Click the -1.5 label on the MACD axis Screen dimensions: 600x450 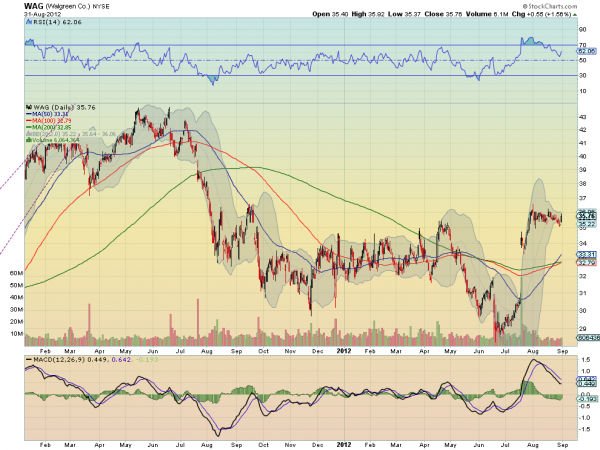(584, 429)
